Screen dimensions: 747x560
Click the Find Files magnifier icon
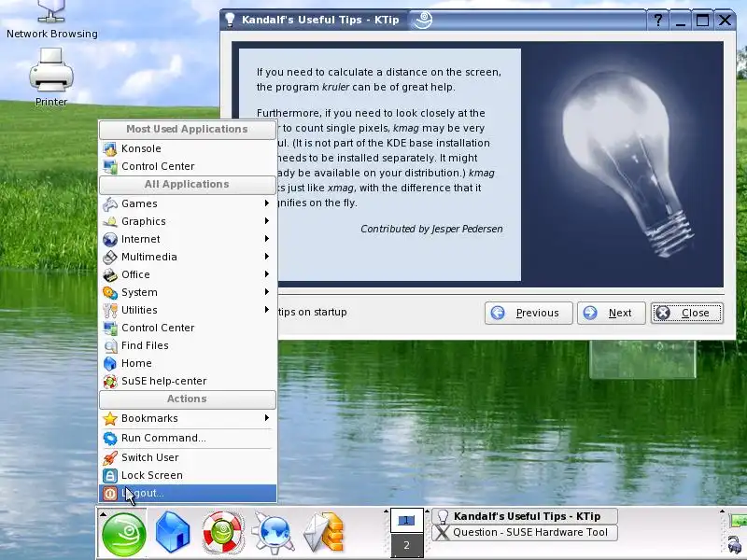[110, 345]
